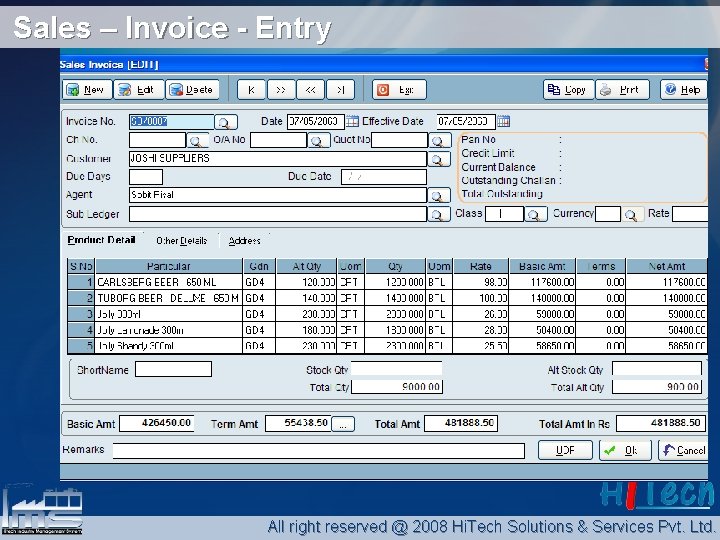Click the Currency input field
Viewport: 720px width, 540px height.
coord(608,214)
